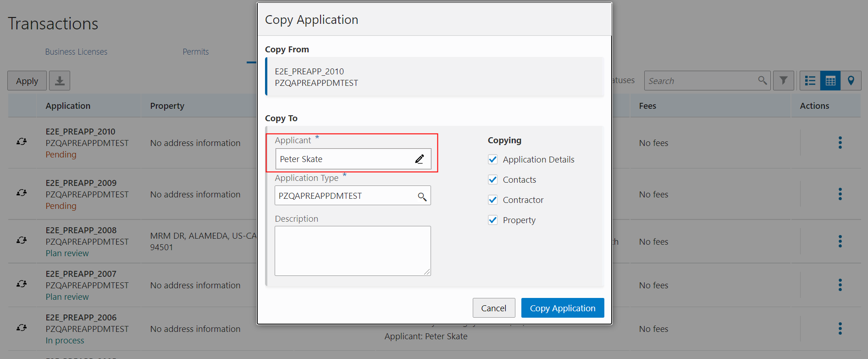Open the filter funnel icon
Image resolution: width=868 pixels, height=359 pixels.
pyautogui.click(x=783, y=81)
